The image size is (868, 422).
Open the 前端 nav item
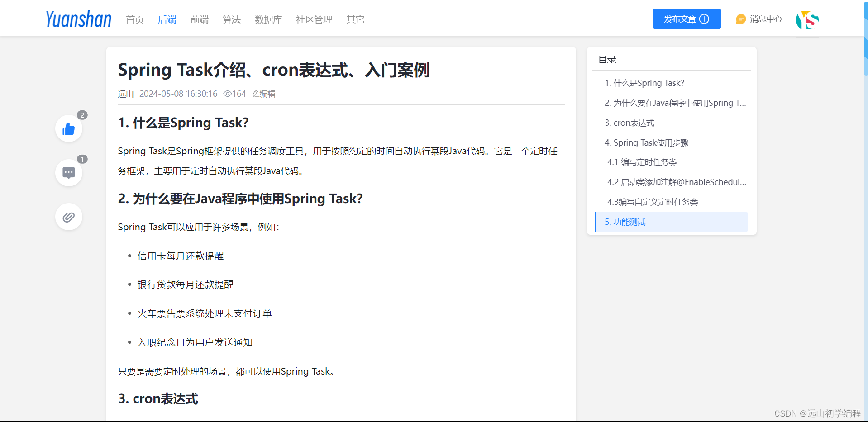point(200,19)
